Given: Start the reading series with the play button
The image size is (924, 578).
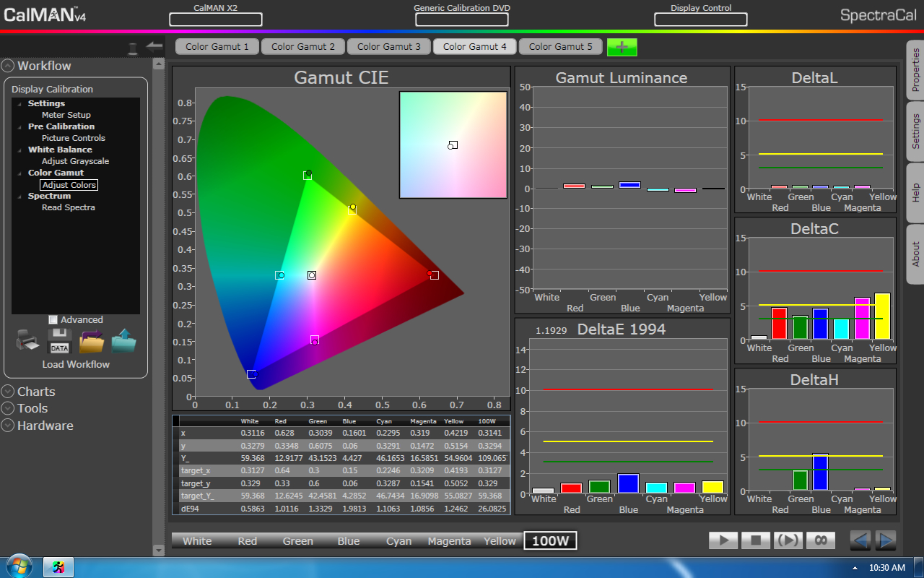Looking at the screenshot, I should click(x=723, y=540).
